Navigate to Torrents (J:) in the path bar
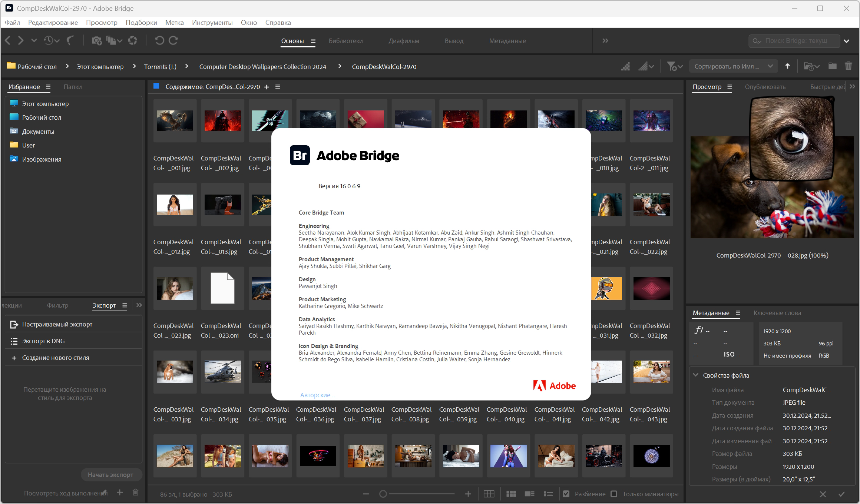The width and height of the screenshot is (860, 504). tap(160, 67)
